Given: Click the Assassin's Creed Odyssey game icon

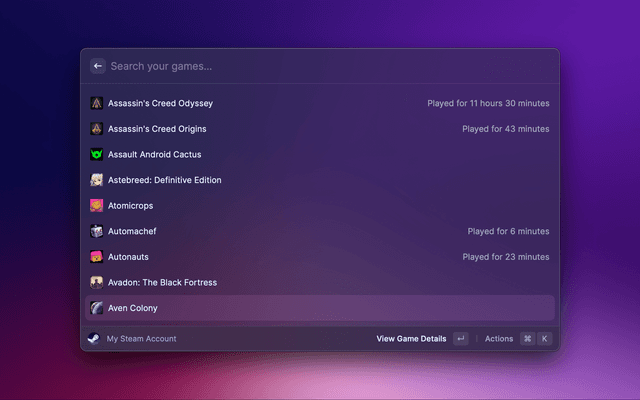Looking at the screenshot, I should [97, 103].
